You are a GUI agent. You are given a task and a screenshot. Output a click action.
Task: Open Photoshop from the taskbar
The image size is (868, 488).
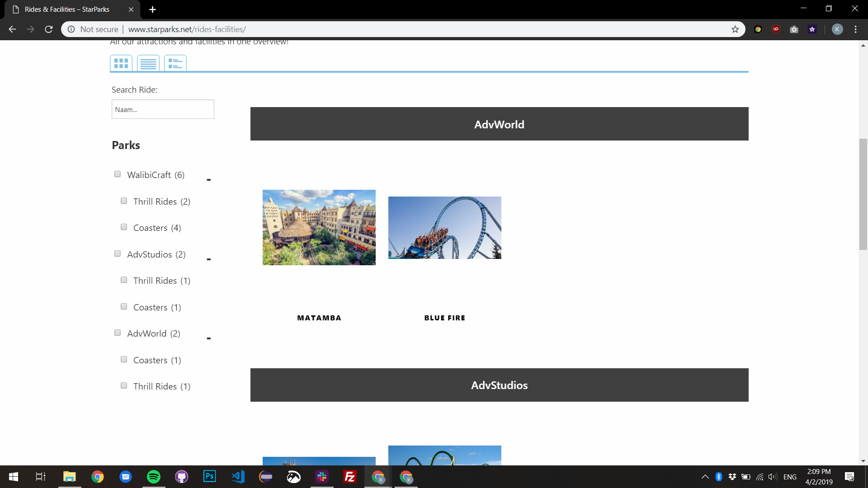[210, 477]
